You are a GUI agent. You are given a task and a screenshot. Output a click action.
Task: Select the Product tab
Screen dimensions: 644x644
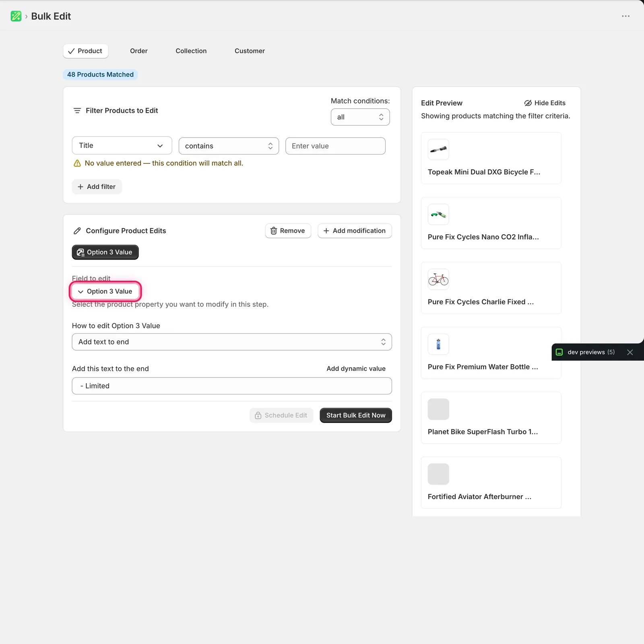click(x=86, y=51)
